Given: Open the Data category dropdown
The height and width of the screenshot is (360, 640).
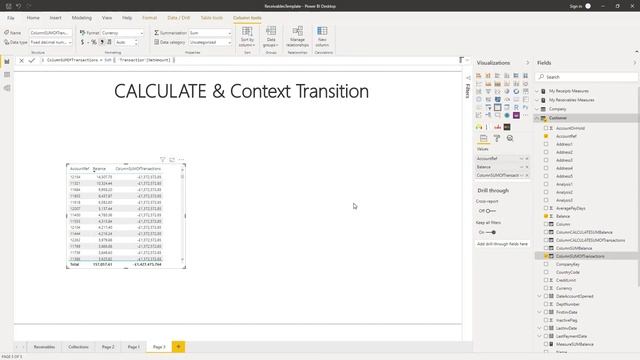Looking at the screenshot, I should (210, 42).
